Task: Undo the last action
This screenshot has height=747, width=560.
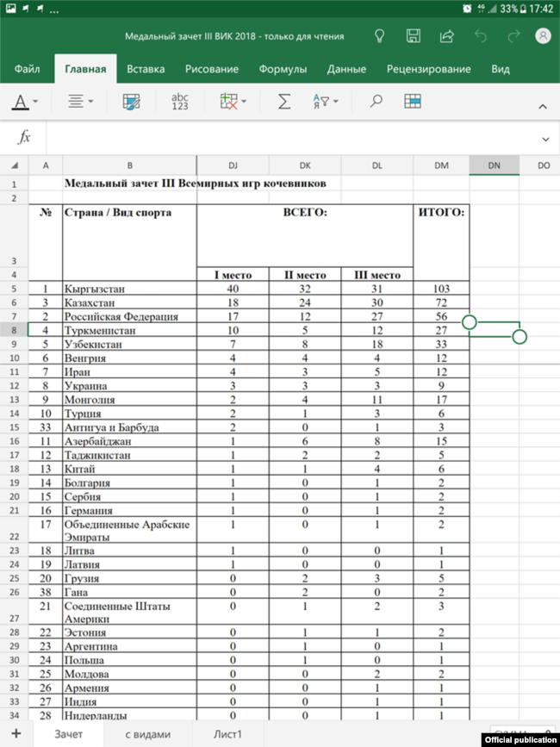Action: point(481,36)
